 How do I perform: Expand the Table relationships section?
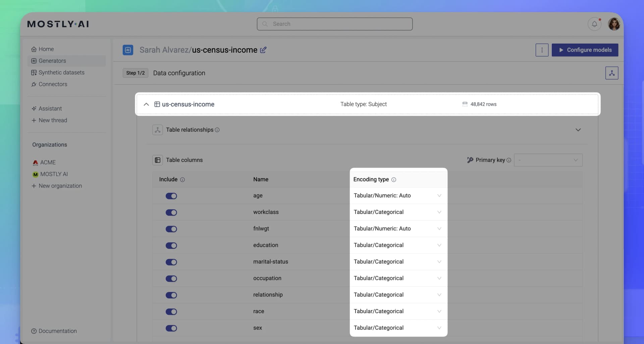point(578,130)
